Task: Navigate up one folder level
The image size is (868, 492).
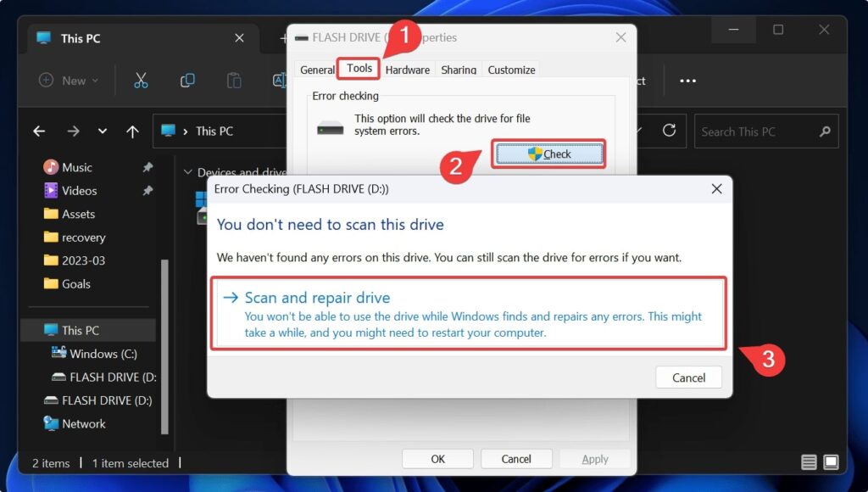Action: pyautogui.click(x=132, y=131)
